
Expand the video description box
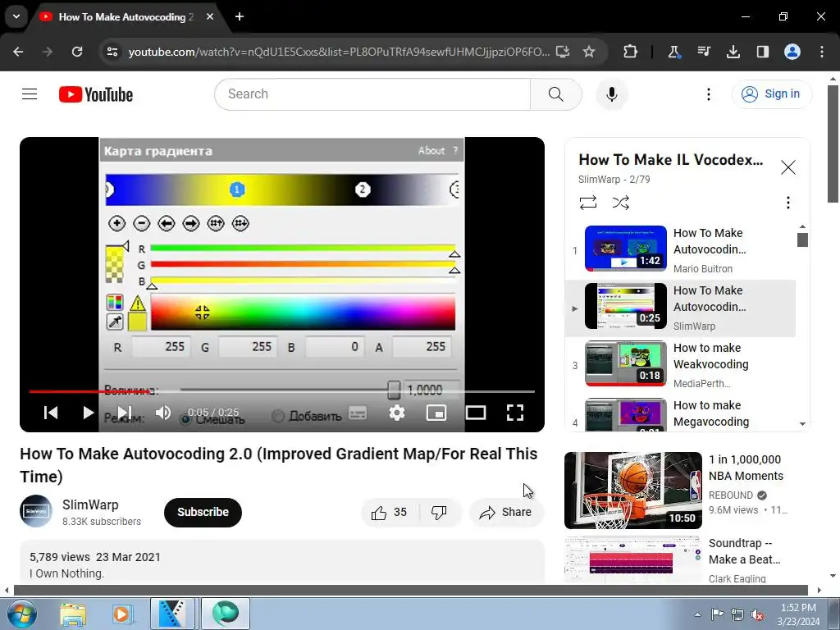(x=282, y=563)
